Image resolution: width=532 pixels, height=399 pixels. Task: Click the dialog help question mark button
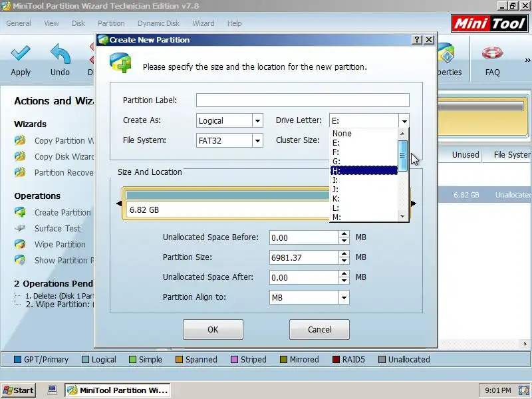click(x=417, y=40)
